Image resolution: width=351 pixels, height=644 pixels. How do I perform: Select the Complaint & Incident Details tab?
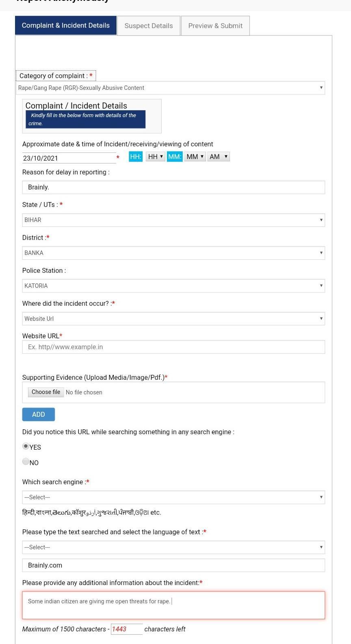66,25
